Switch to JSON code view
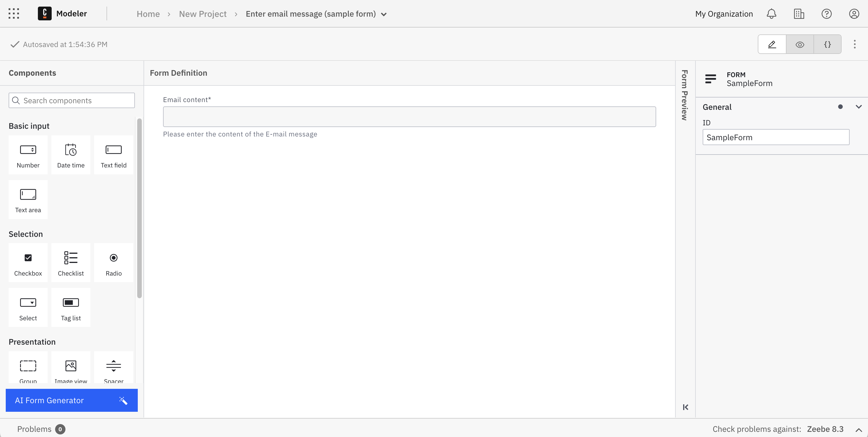Image resolution: width=868 pixels, height=437 pixels. [828, 44]
